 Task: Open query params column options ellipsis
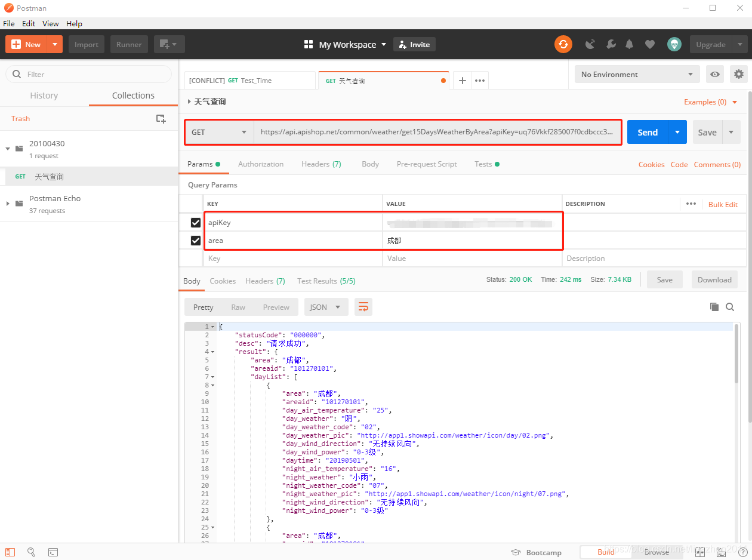pos(691,204)
